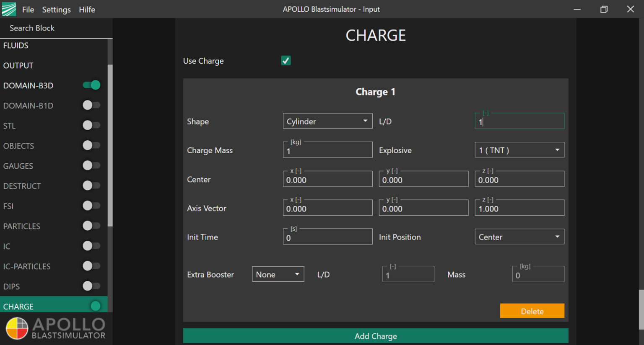The image size is (644, 345).
Task: Turn on the PARTICLES toggle
Action: [x=91, y=226]
